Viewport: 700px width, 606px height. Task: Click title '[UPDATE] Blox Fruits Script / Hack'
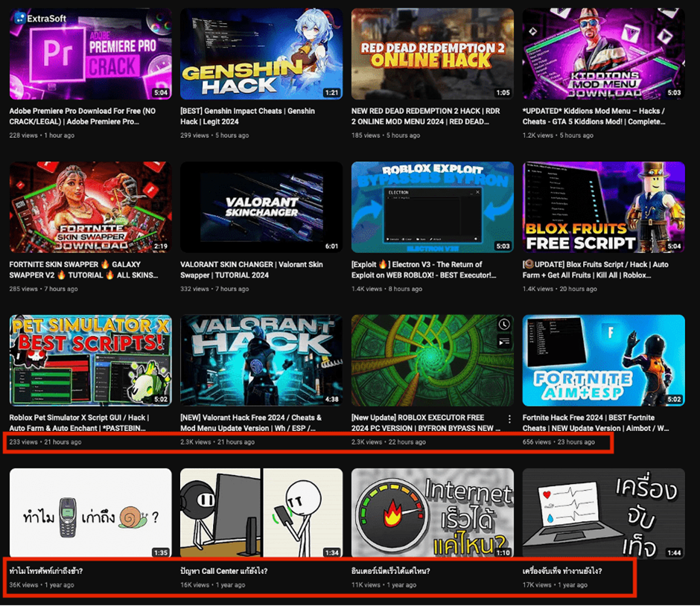[x=595, y=269]
